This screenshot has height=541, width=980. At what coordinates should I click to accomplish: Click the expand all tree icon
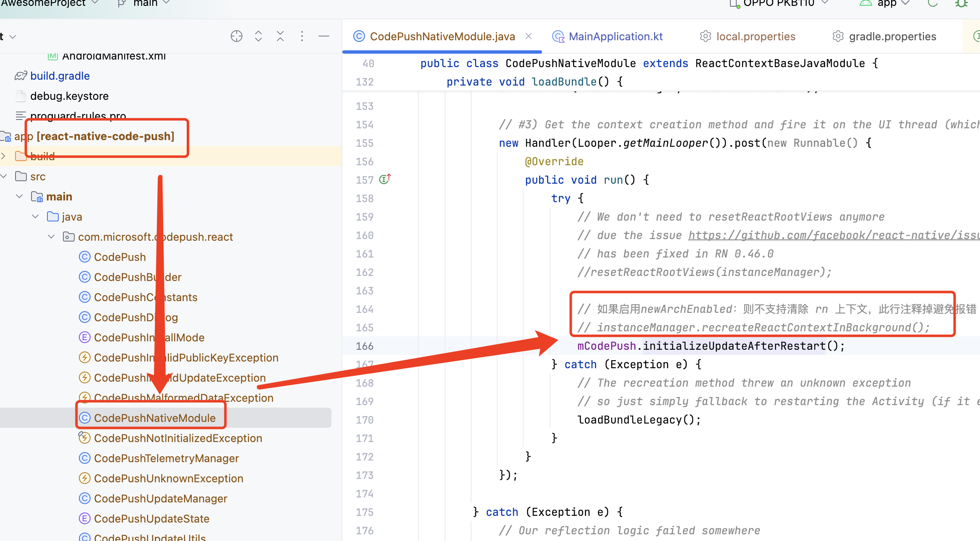tap(258, 36)
